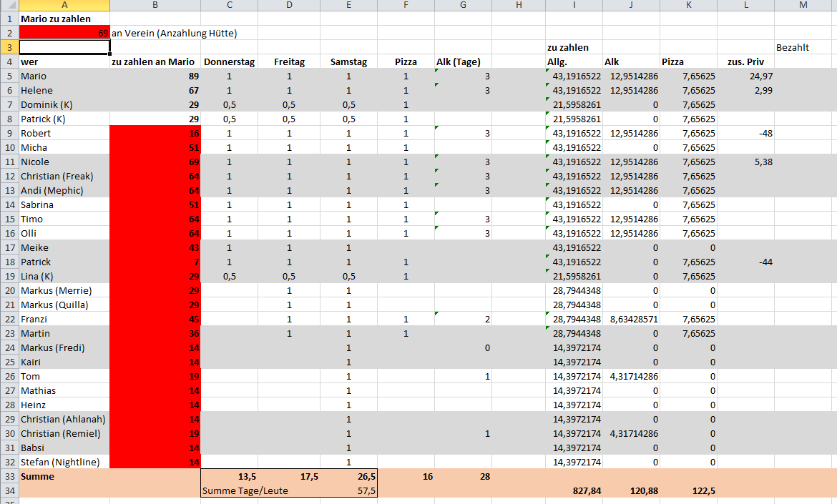This screenshot has height=504, width=837.
Task: Select 'Freitag' heading cell
Action: (x=289, y=62)
